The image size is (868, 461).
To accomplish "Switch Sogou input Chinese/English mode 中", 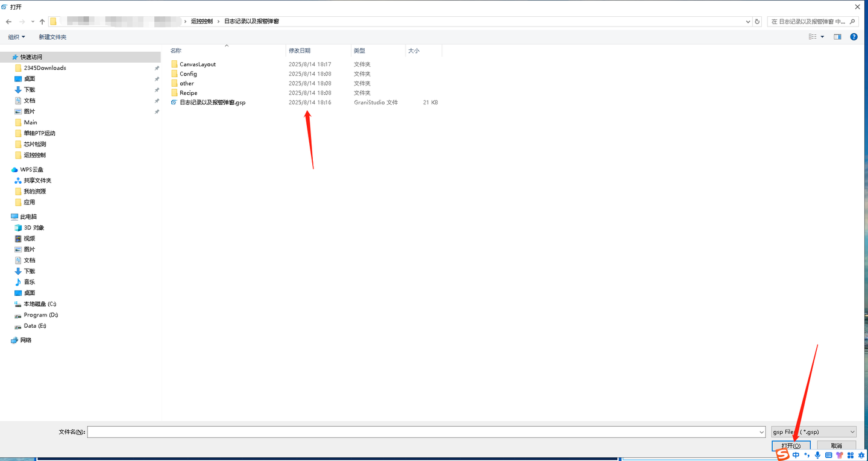I will pos(796,455).
